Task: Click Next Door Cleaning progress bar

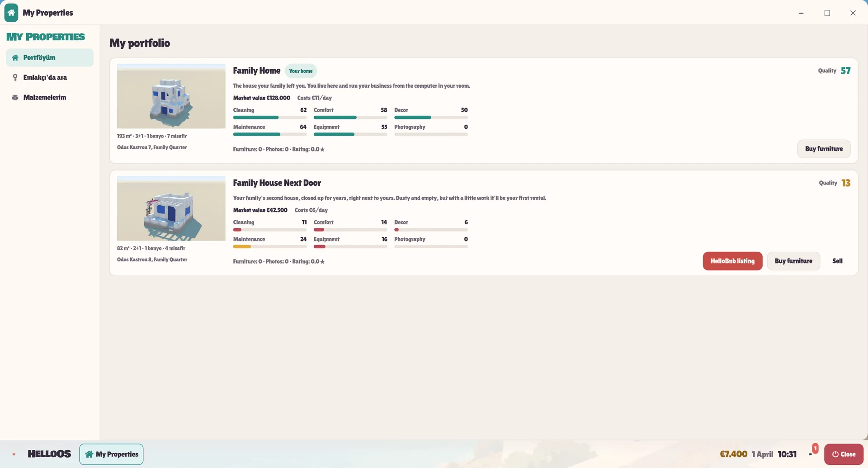Action: click(270, 230)
